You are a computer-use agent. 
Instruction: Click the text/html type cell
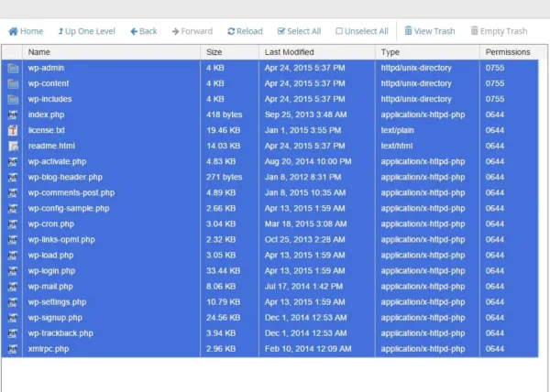pyautogui.click(x=397, y=146)
